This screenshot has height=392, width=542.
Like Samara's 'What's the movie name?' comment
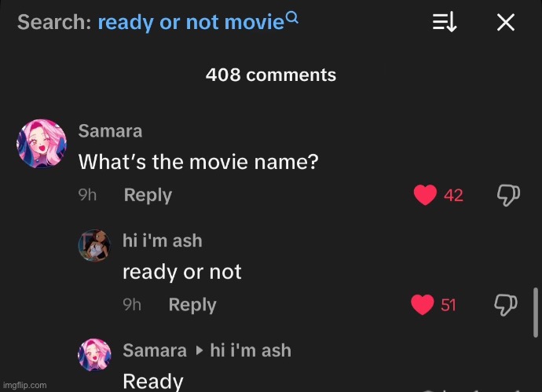click(x=425, y=195)
